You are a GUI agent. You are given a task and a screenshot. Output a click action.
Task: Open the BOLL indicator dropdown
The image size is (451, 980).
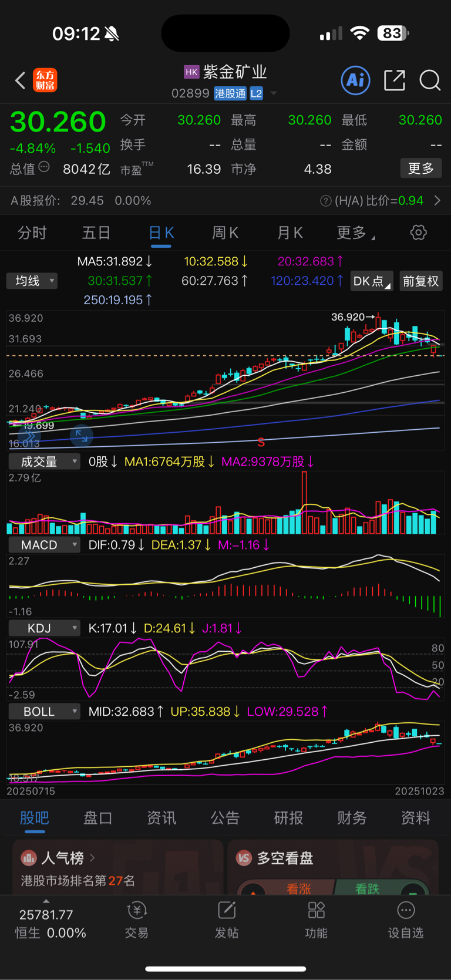[x=44, y=712]
